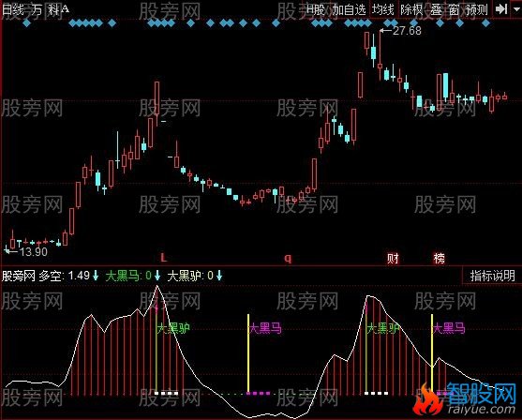Image resolution: width=522 pixels, height=420 pixels.
Task: Click the 27.68 high price label
Action: tap(407, 31)
